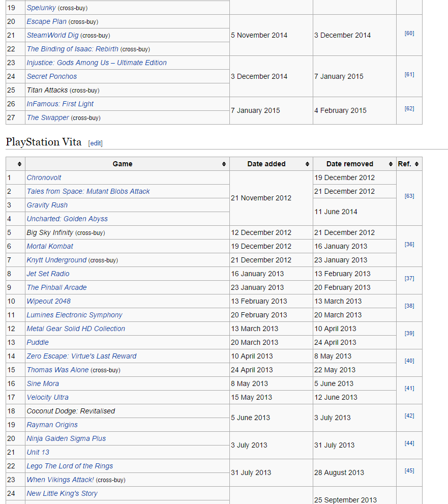Open the Chronovolt link

[44, 178]
